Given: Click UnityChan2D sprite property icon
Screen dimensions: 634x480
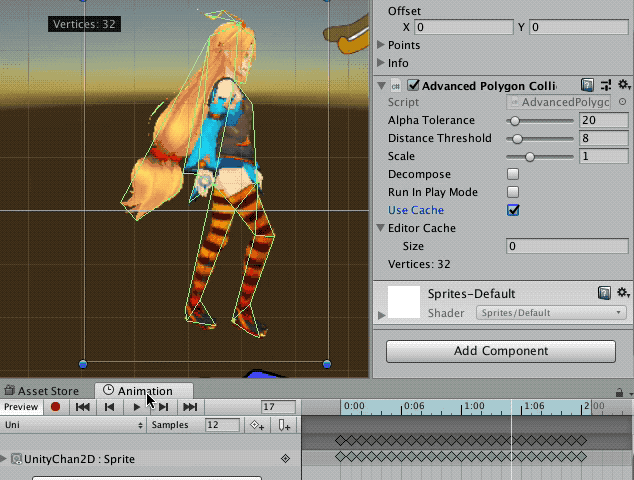Looking at the screenshot, I should coord(17,459).
